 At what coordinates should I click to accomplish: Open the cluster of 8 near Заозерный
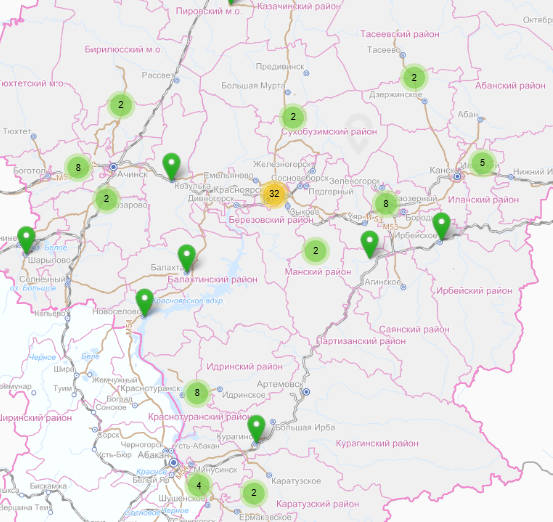click(385, 204)
